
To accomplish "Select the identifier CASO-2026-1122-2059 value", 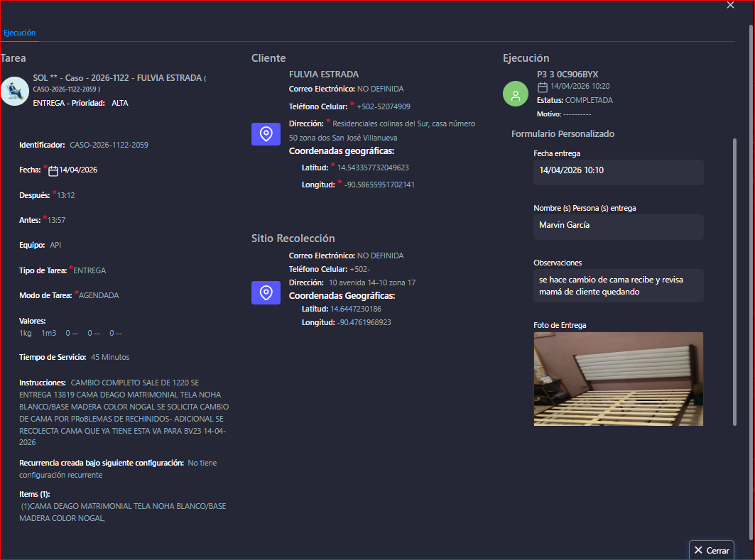I will [109, 145].
